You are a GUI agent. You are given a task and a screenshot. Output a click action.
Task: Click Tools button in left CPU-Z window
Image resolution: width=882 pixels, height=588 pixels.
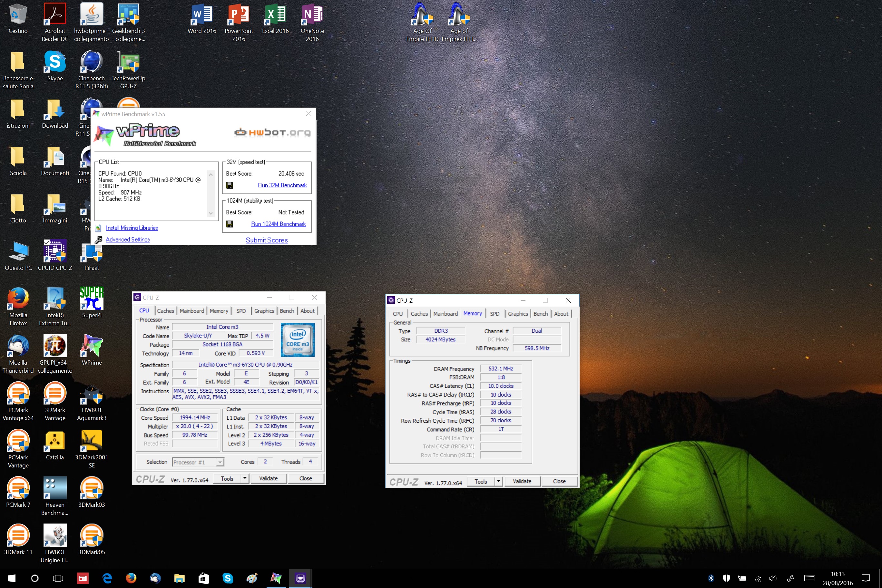[227, 478]
